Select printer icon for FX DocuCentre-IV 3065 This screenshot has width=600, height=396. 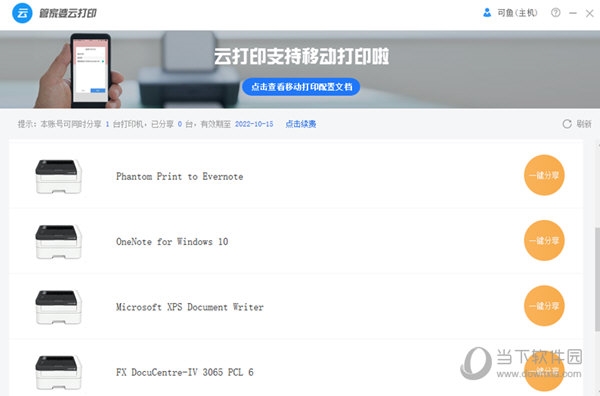(x=58, y=373)
